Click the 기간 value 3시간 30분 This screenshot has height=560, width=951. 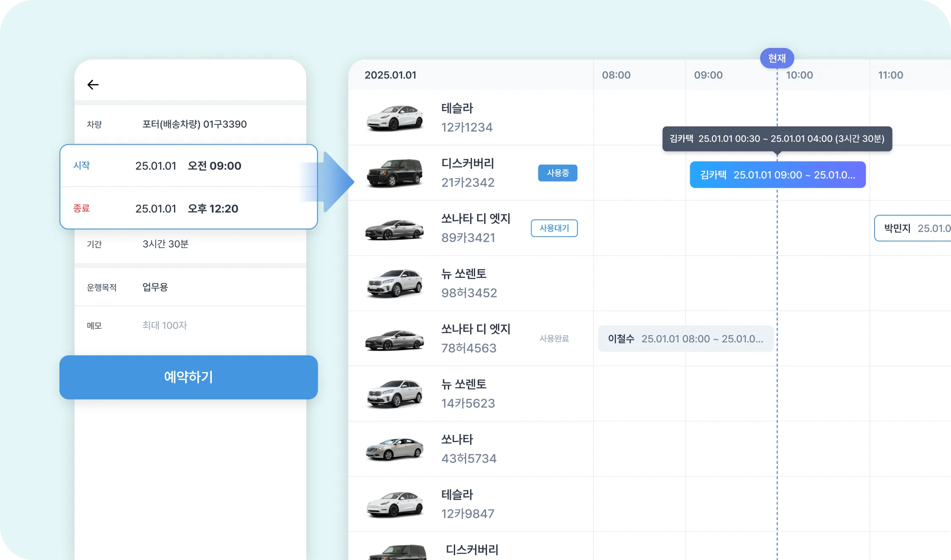[x=165, y=244]
